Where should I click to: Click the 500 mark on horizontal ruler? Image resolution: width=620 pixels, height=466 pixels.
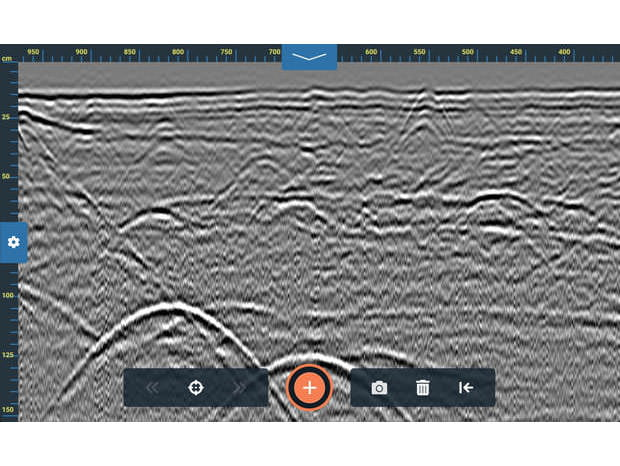[x=468, y=52]
